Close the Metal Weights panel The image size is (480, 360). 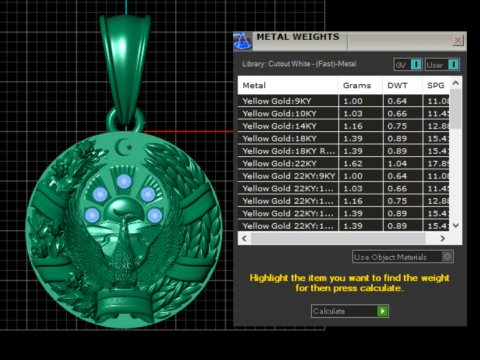458,40
